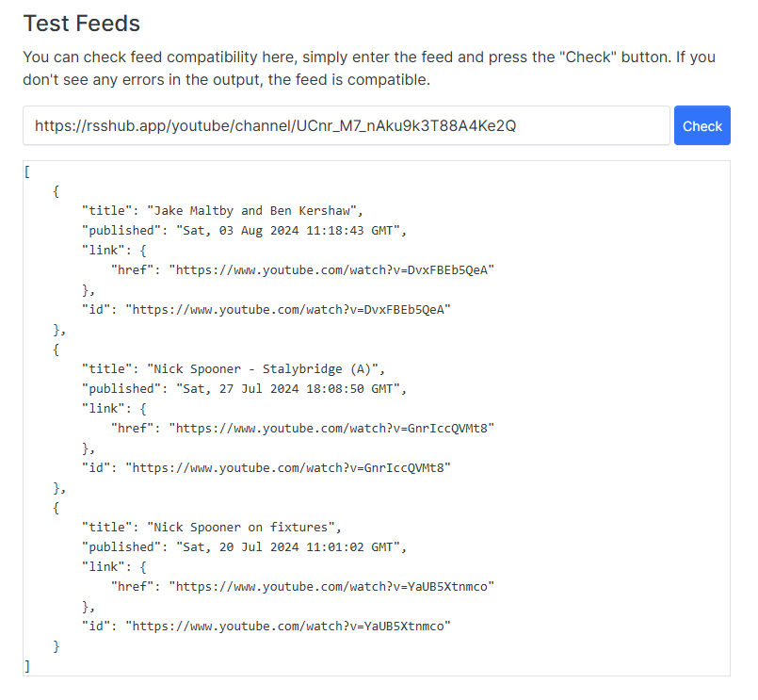Click the id URL ending in DvxFBEb5QeA

[289, 309]
